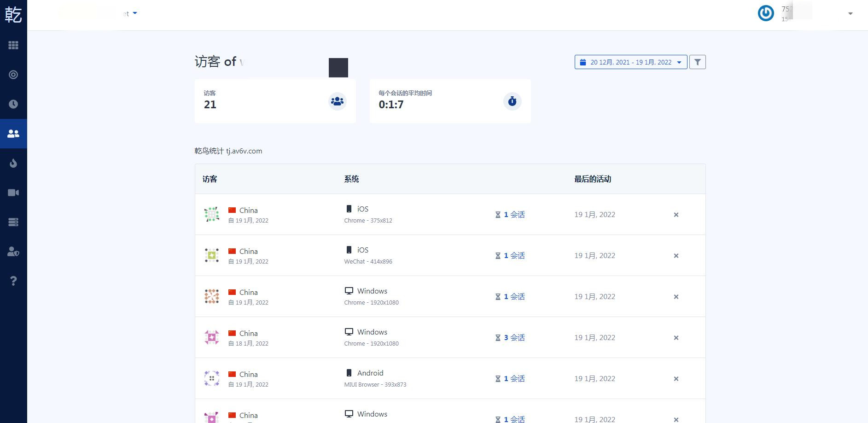
Task: Select the visitors people icon in sidebar
Action: [x=13, y=134]
